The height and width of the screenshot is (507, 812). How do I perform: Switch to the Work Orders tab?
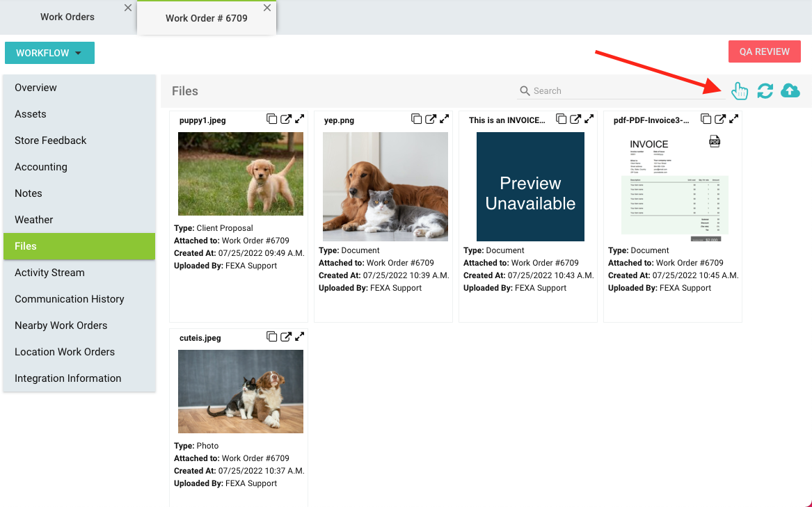[67, 17]
